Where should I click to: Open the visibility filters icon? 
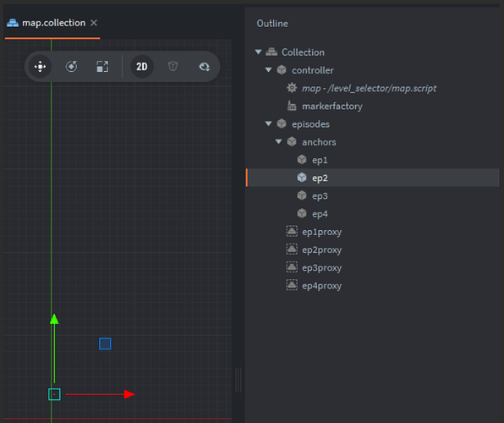[204, 67]
